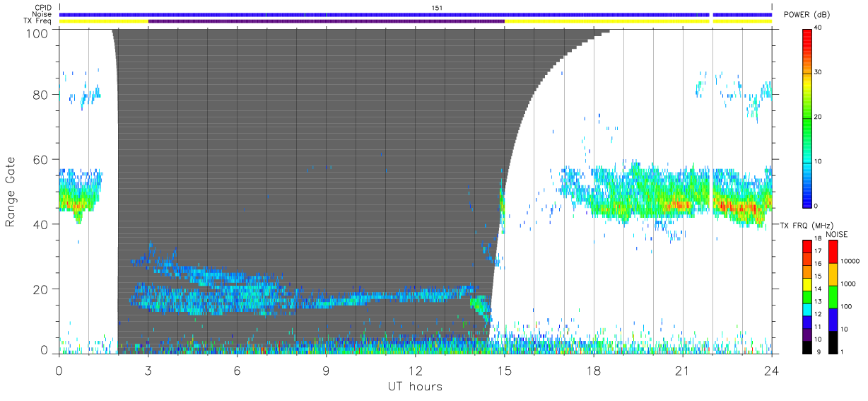
Task: Click the left y-axis tick label 40
Action: (x=41, y=224)
